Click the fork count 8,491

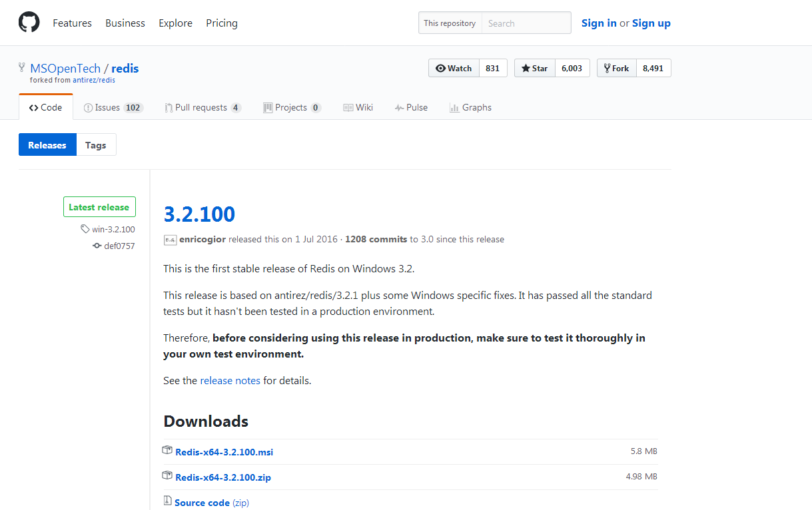pos(654,68)
